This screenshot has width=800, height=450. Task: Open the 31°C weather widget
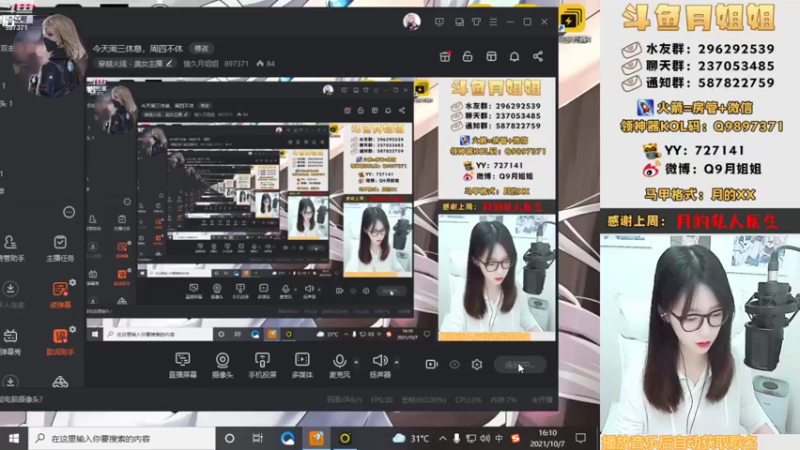(x=411, y=438)
